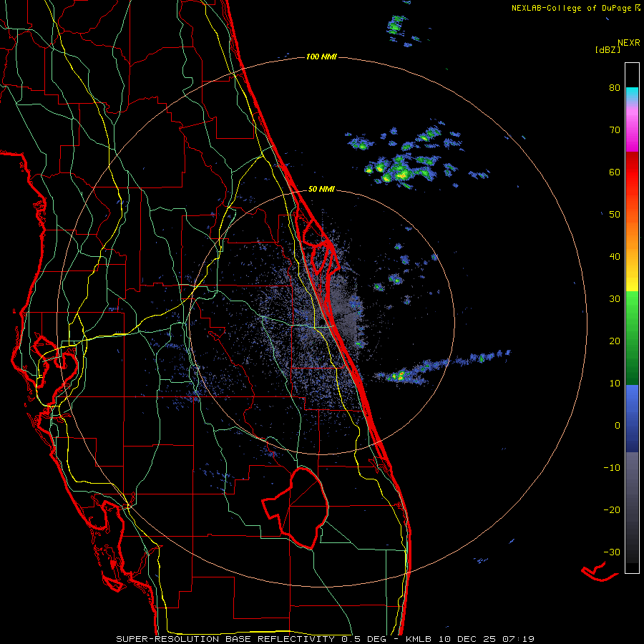Image resolution: width=644 pixels, height=644 pixels.
Task: Click the [dBZ] unit label
Action: pos(608,49)
